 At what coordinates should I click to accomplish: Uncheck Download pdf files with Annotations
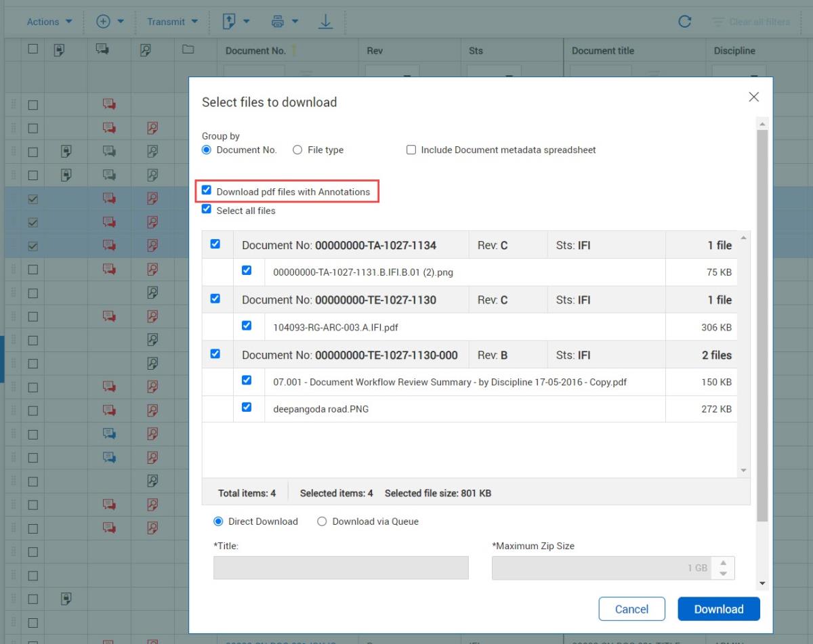207,191
